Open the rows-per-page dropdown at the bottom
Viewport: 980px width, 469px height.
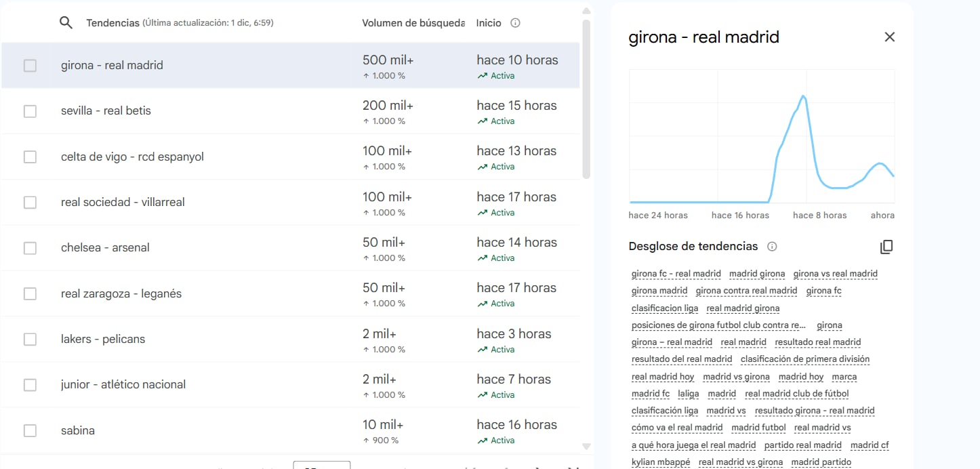[321, 465]
